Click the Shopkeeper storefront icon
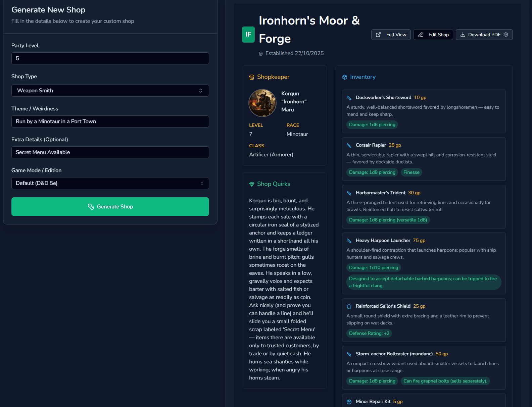The image size is (532, 407). 252,77
